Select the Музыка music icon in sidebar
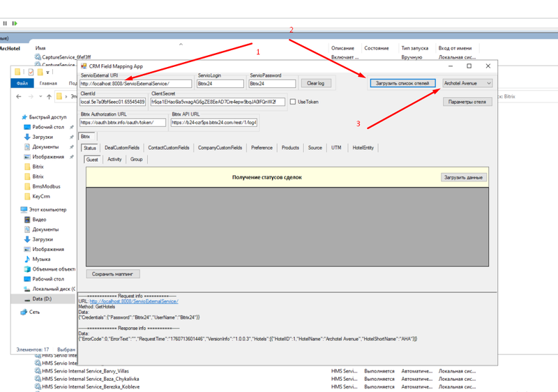The width and height of the screenshot is (558, 392). [27, 259]
